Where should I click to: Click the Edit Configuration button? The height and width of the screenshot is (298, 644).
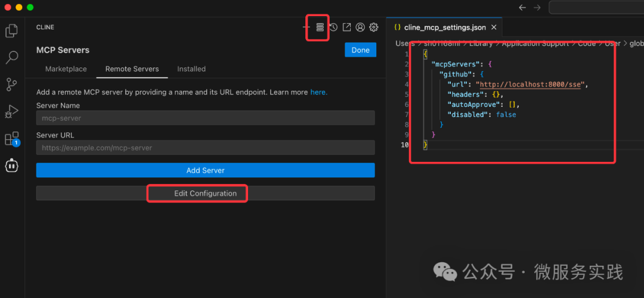[x=205, y=193]
